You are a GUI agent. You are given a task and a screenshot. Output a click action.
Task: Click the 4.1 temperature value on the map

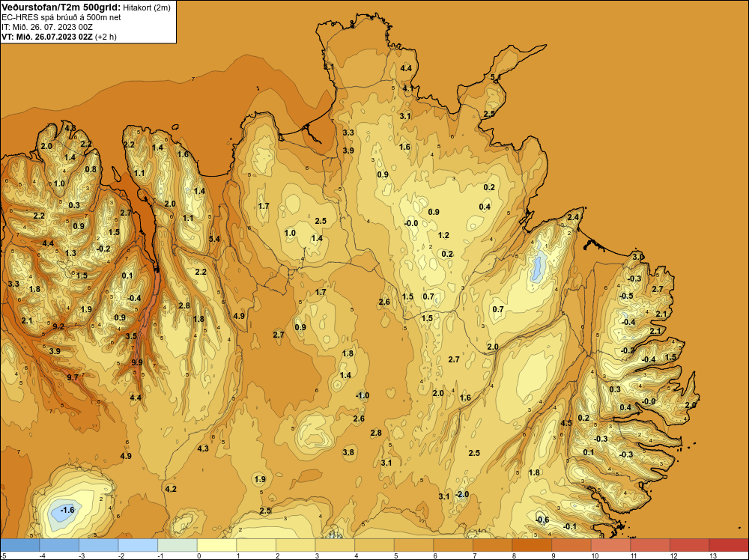(x=408, y=88)
